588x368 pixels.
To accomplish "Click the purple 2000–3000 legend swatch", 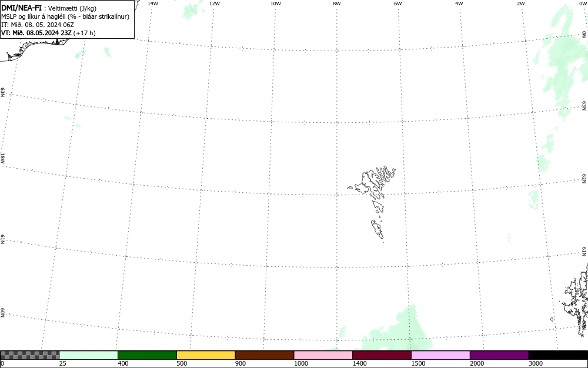I will [499, 355].
